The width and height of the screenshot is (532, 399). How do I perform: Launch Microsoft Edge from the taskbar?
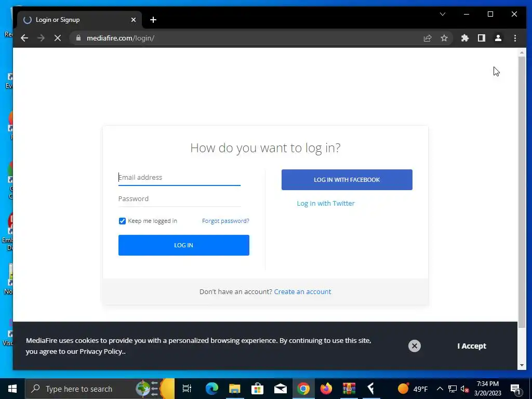pyautogui.click(x=212, y=389)
